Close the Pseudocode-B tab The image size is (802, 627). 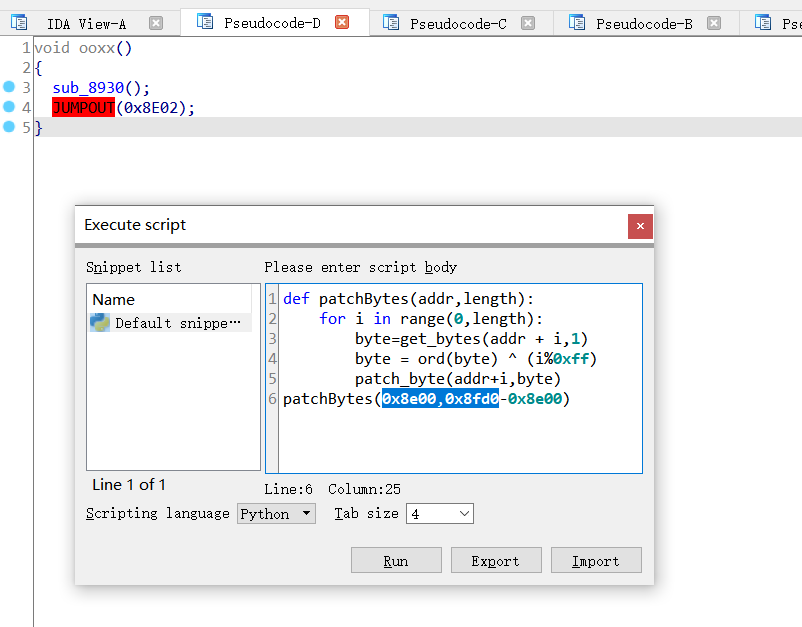pos(714,23)
